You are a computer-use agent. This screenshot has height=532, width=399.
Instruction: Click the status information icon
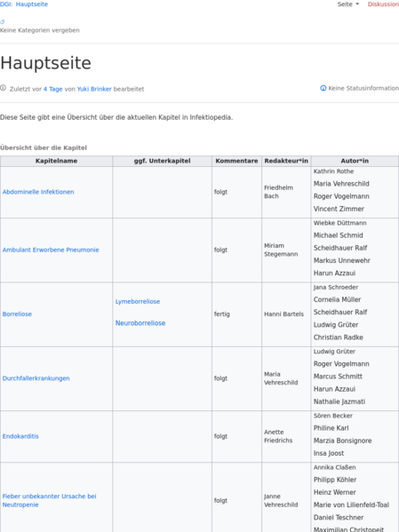323,88
